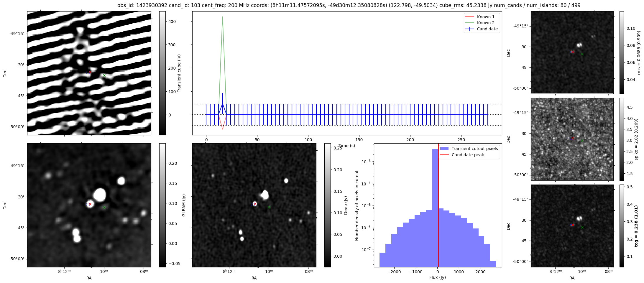Click the Deep (Jy) colorbar
Screen dimensions: 644x283
coord(327,205)
